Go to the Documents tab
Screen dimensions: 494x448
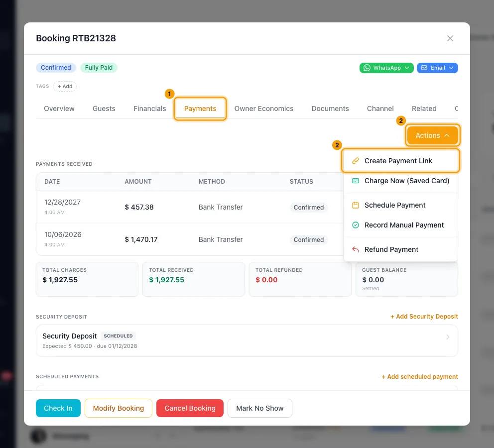[330, 109]
